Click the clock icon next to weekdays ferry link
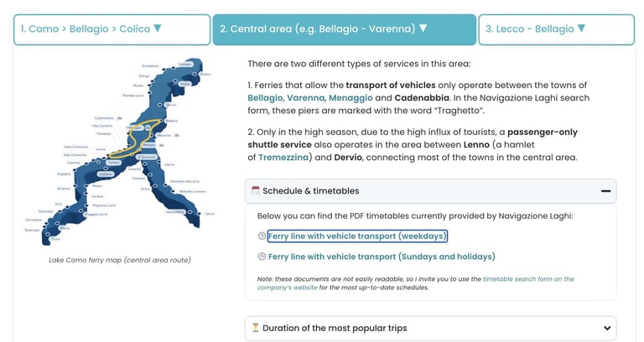 [262, 236]
